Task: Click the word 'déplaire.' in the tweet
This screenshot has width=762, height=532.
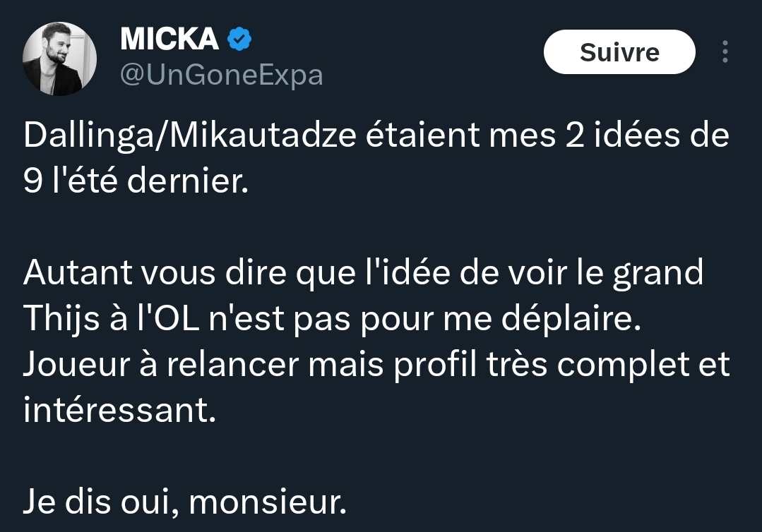Action: point(571,319)
